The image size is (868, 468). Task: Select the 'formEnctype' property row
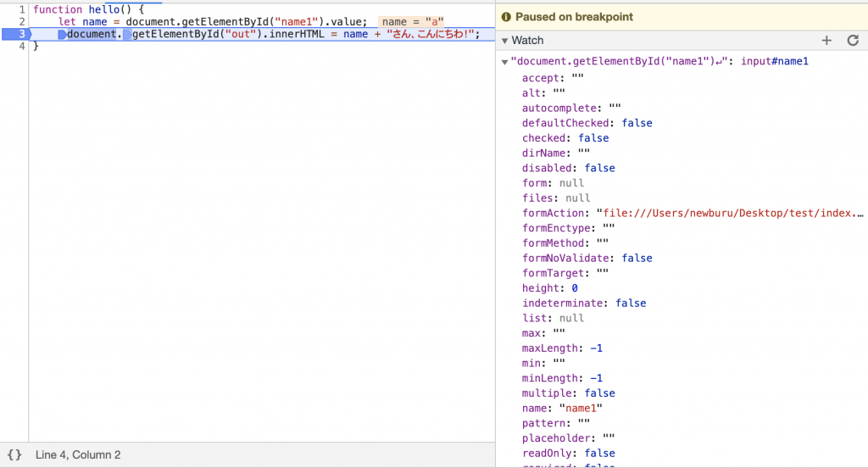point(569,227)
